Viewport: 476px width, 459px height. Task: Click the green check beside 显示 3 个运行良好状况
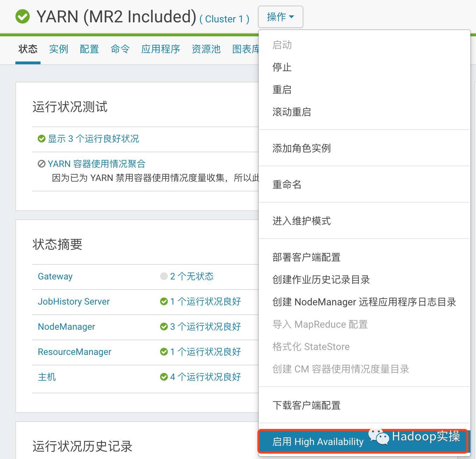tap(42, 139)
